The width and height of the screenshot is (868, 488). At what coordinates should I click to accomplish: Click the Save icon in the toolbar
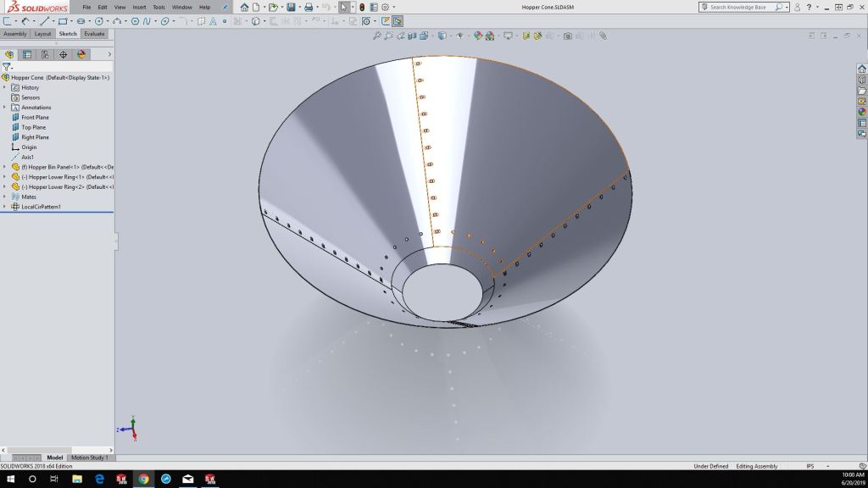point(291,7)
